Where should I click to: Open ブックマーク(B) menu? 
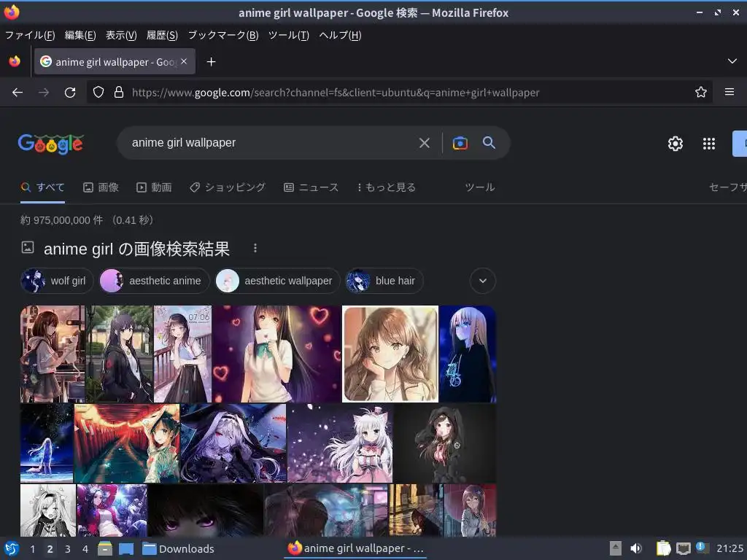[x=223, y=35]
